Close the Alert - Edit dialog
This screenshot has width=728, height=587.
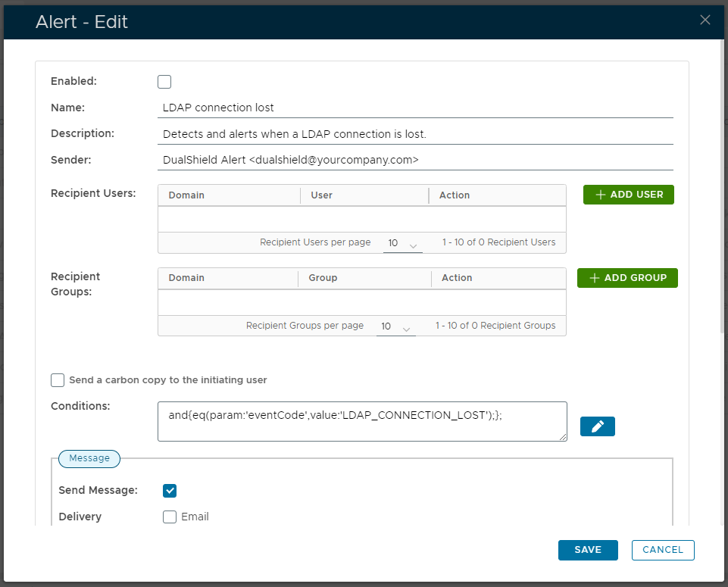[x=705, y=20]
